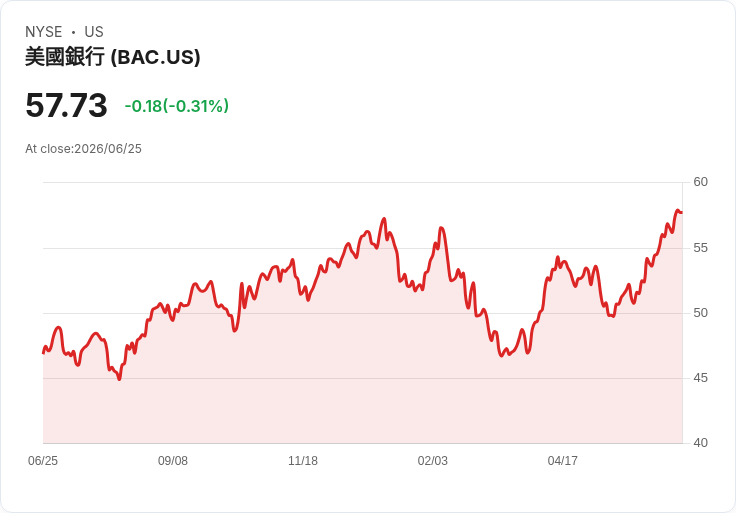The width and height of the screenshot is (736, 513).
Task: Click the 55 y-axis price label
Action: pyautogui.click(x=700, y=248)
